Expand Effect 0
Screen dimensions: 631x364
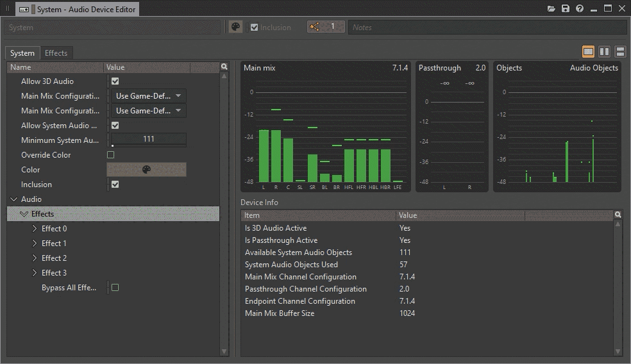34,228
